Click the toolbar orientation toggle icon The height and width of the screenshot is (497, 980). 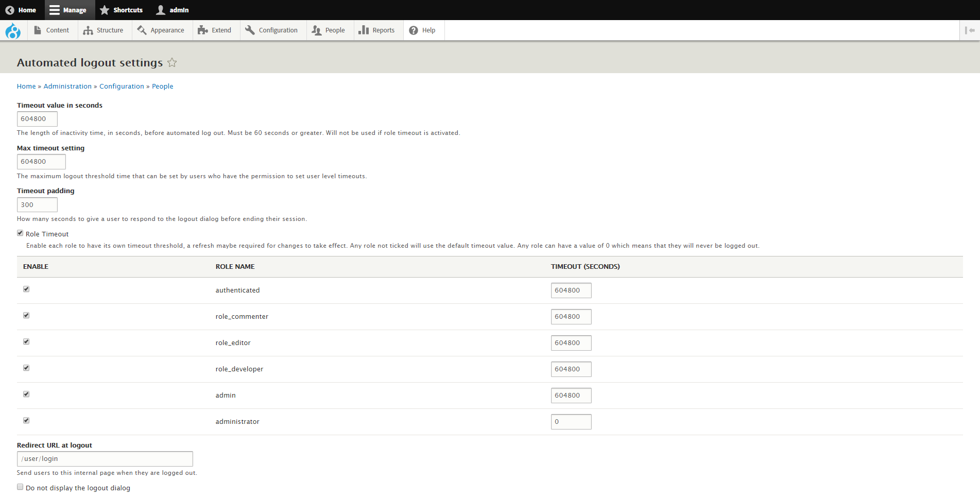pos(969,30)
